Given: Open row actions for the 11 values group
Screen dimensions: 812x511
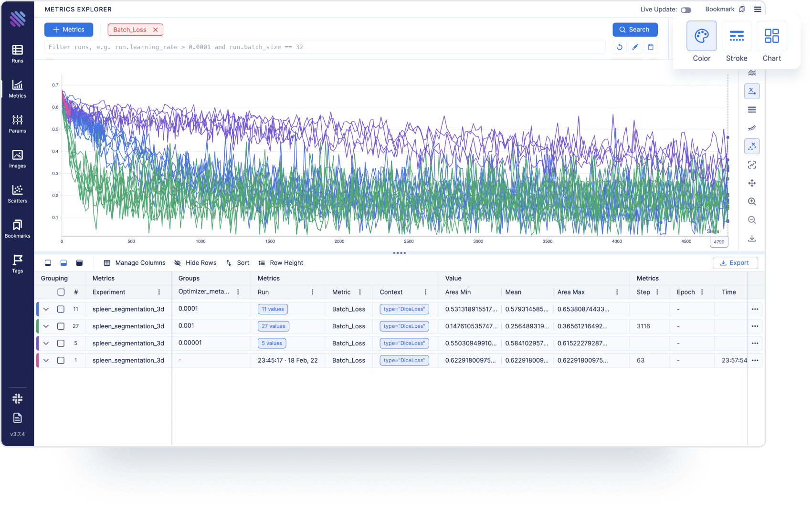Looking at the screenshot, I should tap(755, 309).
